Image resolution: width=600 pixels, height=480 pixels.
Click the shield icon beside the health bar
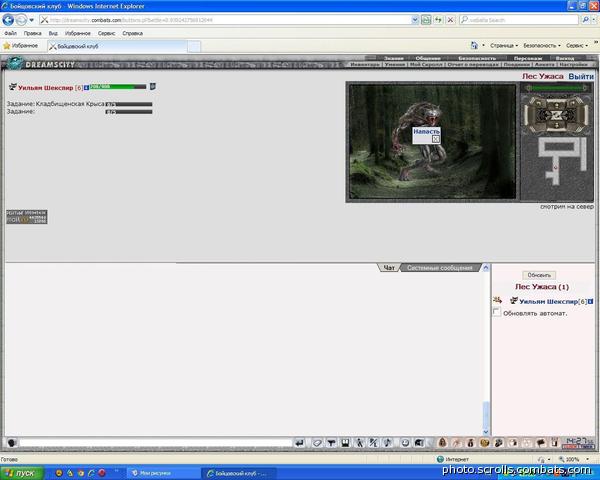tap(152, 87)
